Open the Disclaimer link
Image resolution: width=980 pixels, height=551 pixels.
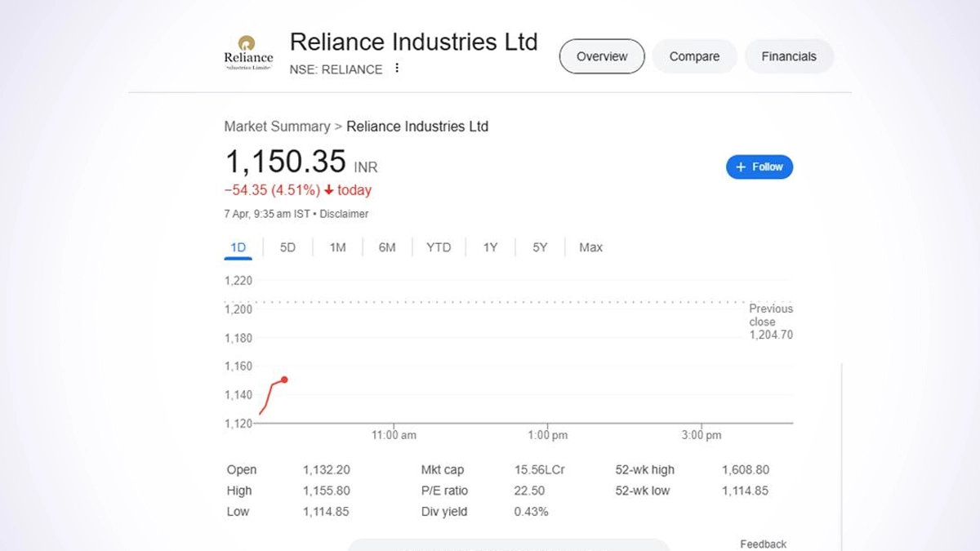pyautogui.click(x=344, y=214)
